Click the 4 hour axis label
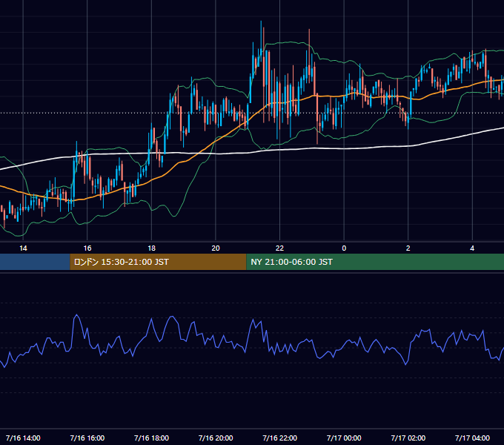 pyautogui.click(x=472, y=248)
